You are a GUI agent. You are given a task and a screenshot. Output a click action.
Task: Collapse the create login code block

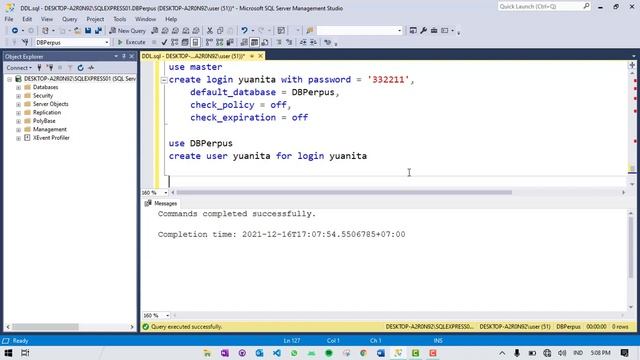pos(164,80)
